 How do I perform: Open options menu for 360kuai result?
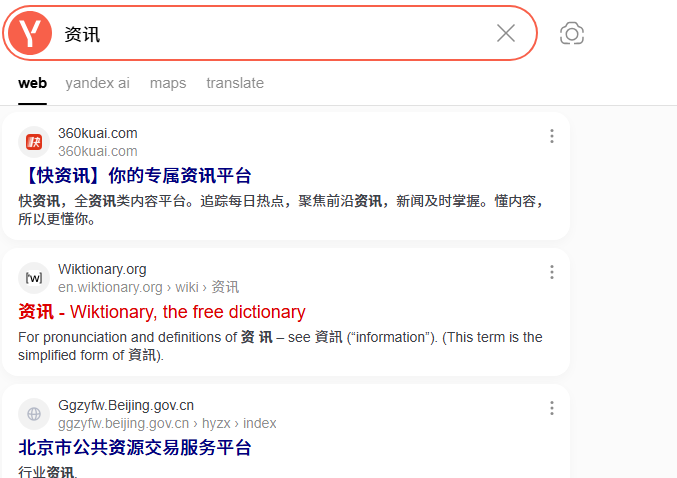pyautogui.click(x=551, y=136)
